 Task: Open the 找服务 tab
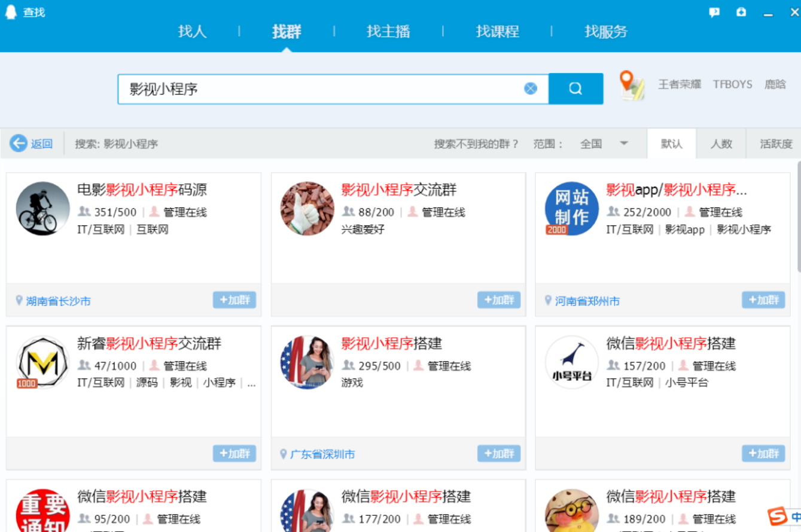click(606, 32)
